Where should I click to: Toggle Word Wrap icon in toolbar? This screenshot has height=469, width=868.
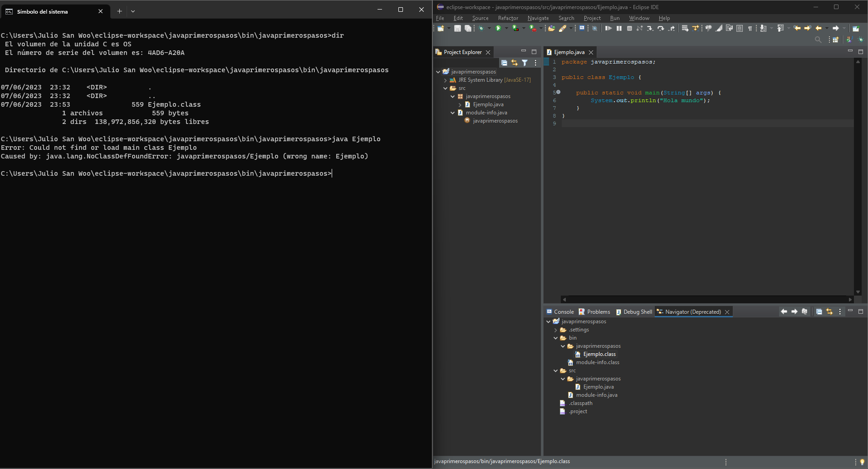tap(729, 28)
